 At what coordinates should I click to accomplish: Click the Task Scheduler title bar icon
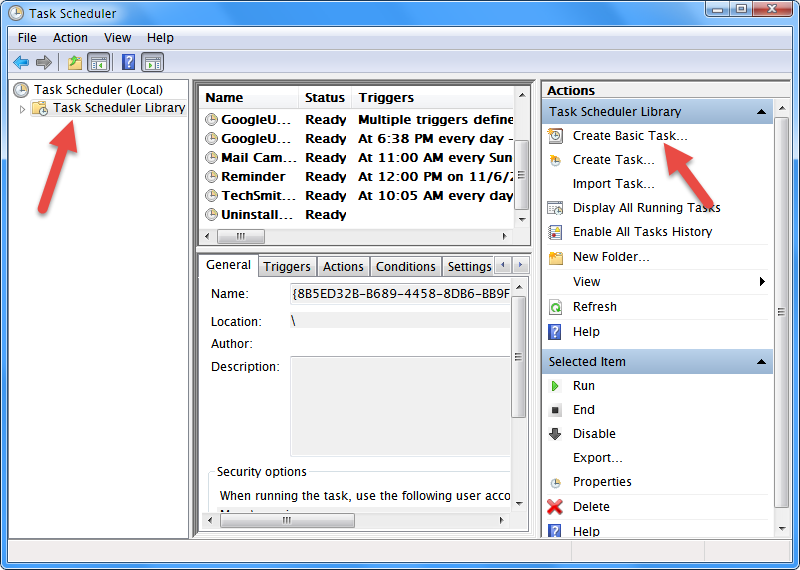[x=16, y=13]
